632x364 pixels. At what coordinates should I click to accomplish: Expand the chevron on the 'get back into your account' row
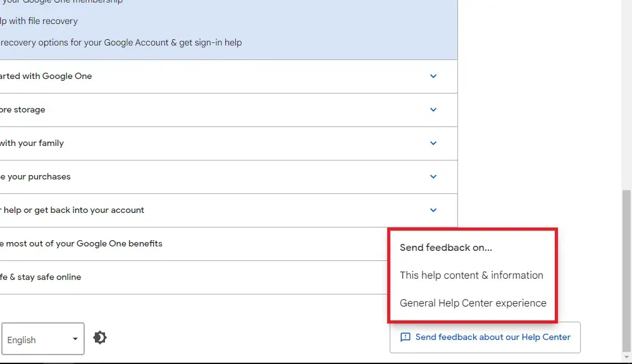click(x=433, y=210)
